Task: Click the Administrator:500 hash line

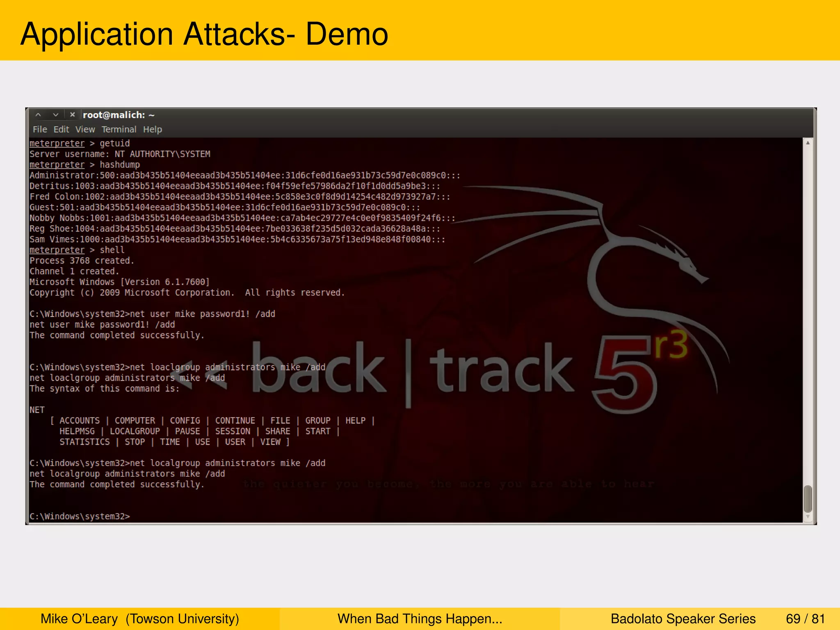Action: [x=245, y=176]
